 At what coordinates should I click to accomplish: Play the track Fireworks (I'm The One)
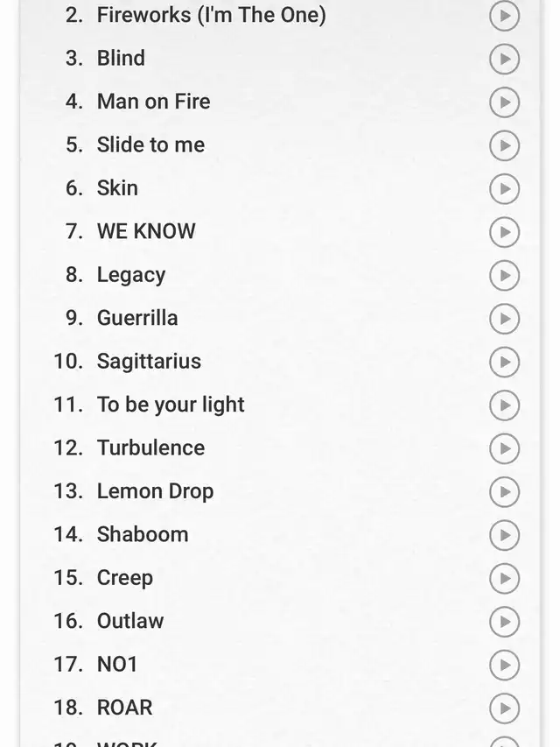(x=504, y=16)
